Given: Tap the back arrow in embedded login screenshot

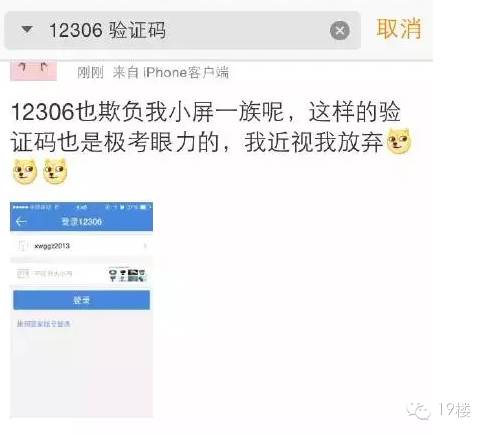Looking at the screenshot, I should [21, 221].
